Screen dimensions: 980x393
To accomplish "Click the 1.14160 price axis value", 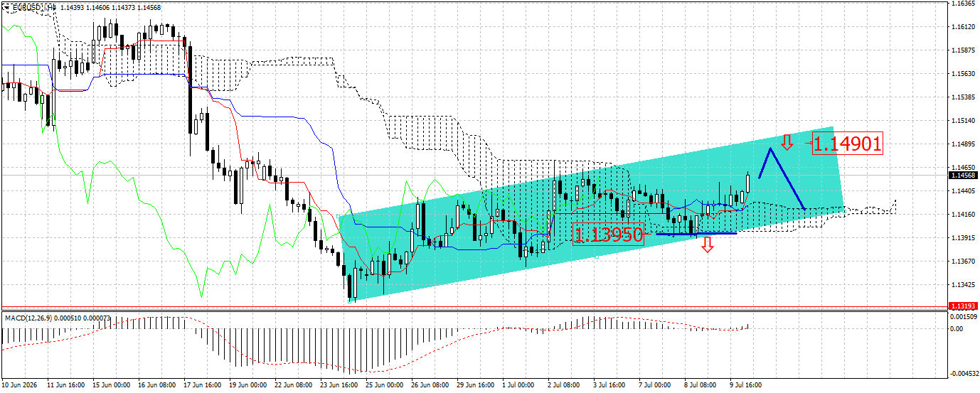I will 964,215.
